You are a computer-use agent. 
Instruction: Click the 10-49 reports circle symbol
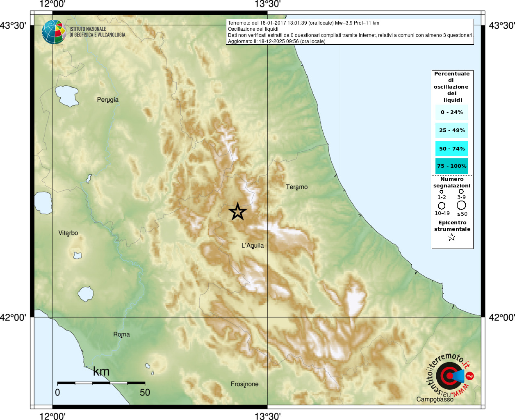442,205
